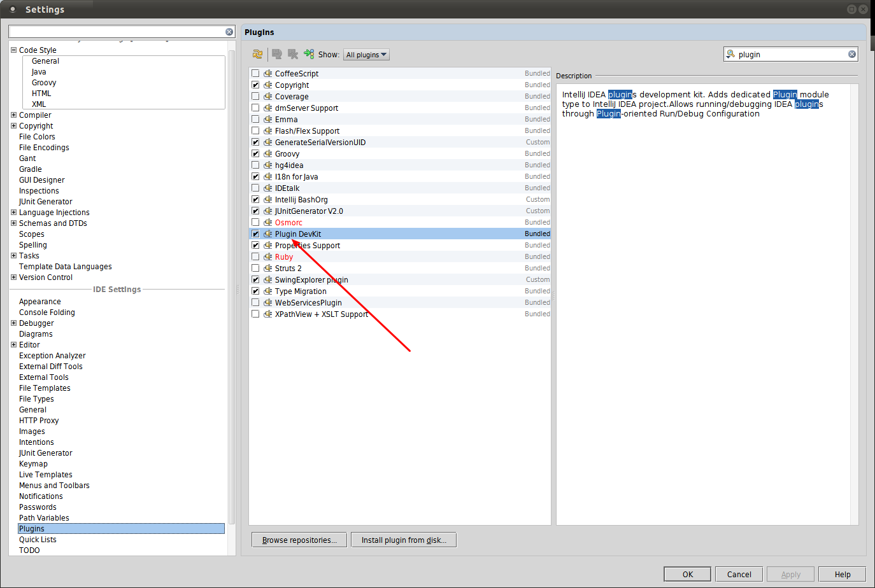Image resolution: width=875 pixels, height=588 pixels.
Task: Open the Live Templates settings
Action: [x=46, y=475]
